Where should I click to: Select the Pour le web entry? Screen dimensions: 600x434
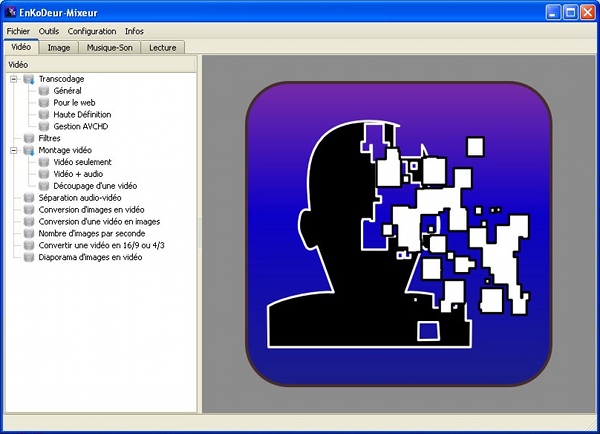tap(74, 103)
